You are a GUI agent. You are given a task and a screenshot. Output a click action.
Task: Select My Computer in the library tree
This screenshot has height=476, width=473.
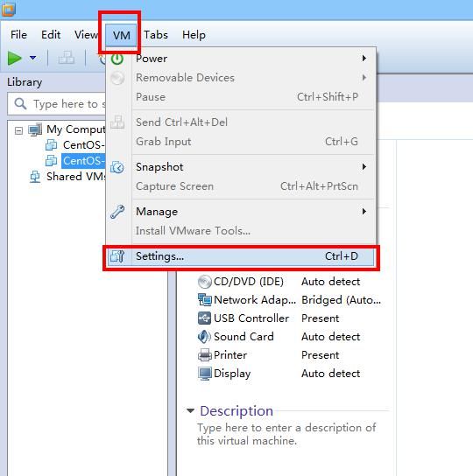click(x=75, y=129)
